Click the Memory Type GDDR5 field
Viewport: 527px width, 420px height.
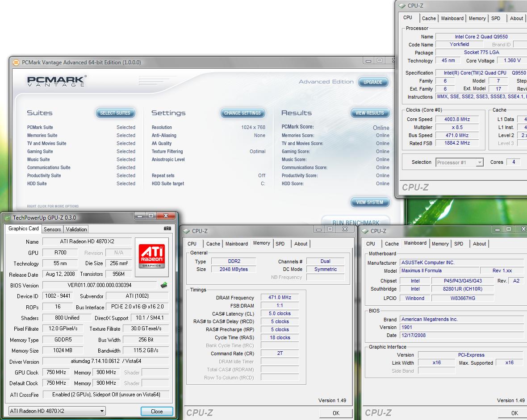(63, 340)
